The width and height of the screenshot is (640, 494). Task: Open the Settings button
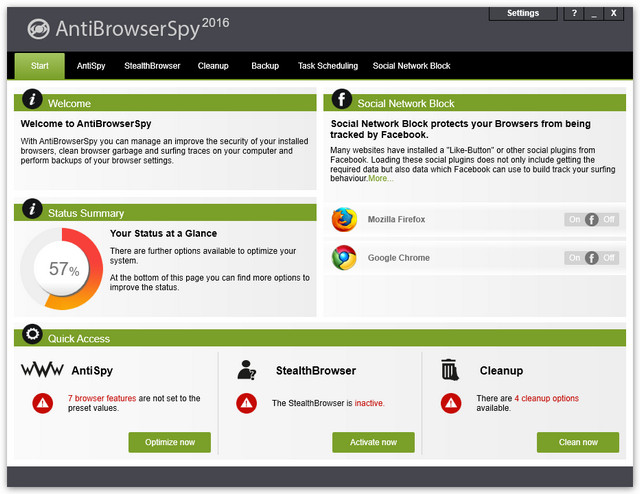pyautogui.click(x=523, y=13)
